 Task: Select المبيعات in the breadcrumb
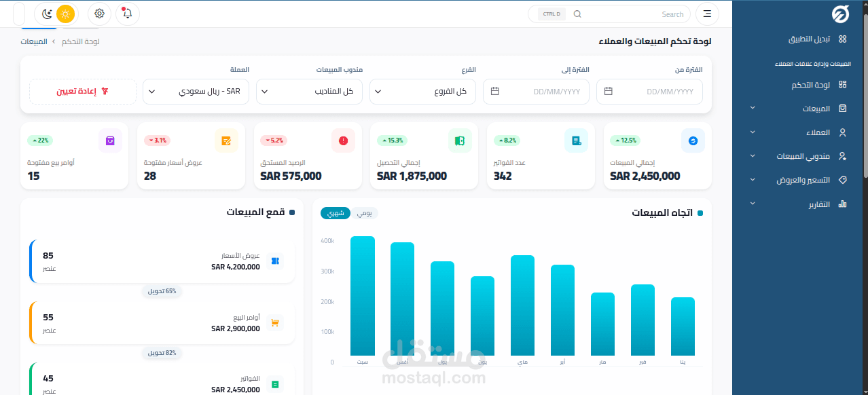tap(34, 41)
